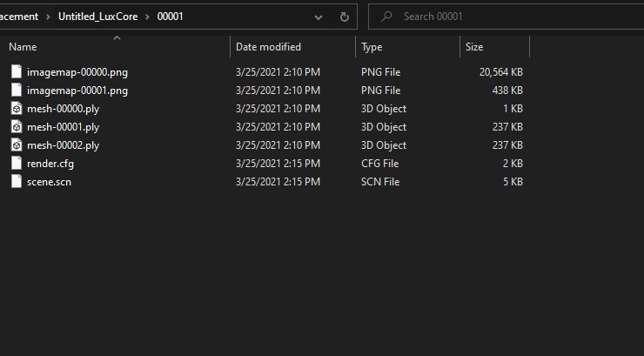
Task: Click the imagemap-00001.png file icon
Action: tap(16, 91)
